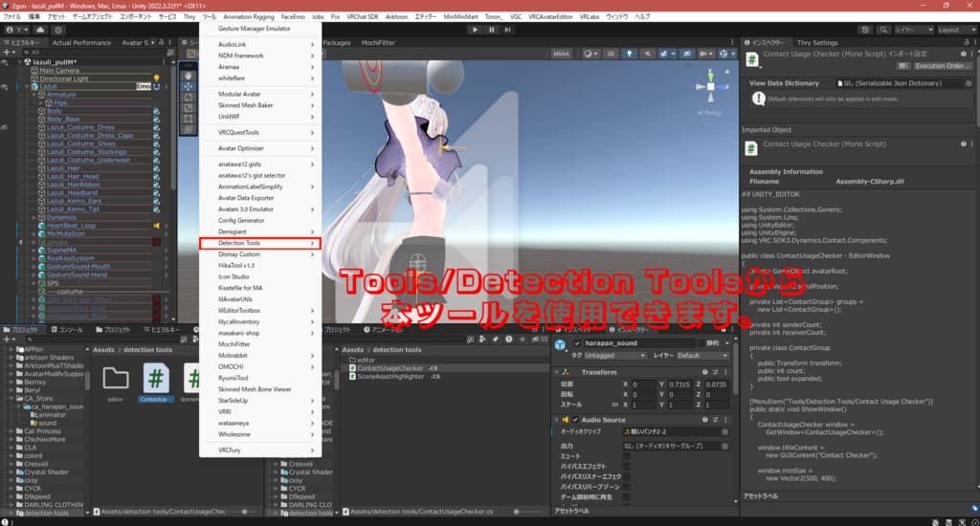Open the Avatar Optimizer submenu
Viewport: 980px width, 526px height.
tap(260, 148)
